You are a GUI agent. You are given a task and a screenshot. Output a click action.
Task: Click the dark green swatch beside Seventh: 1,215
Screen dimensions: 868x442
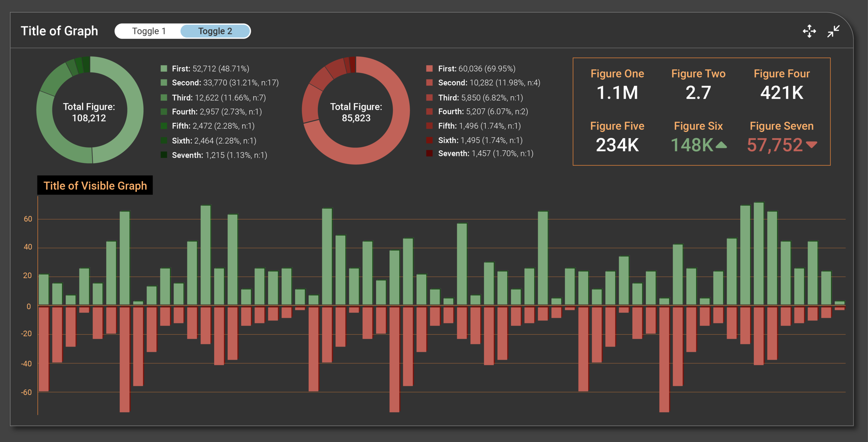click(x=164, y=155)
